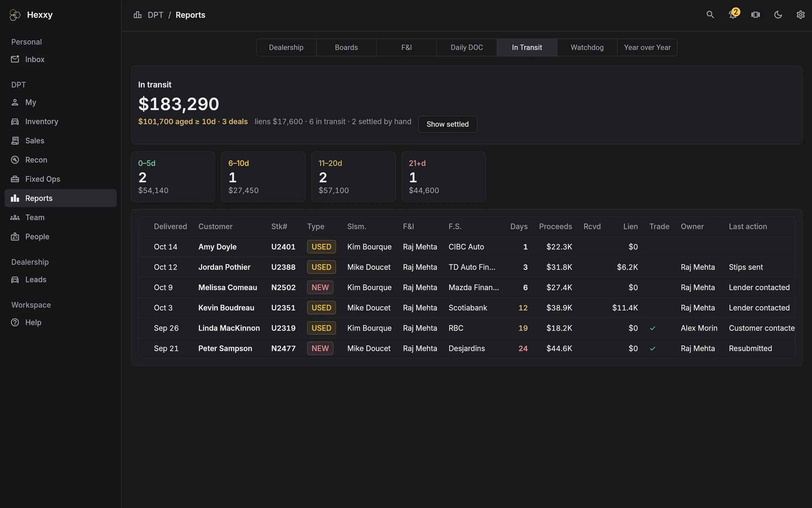Open the Amy Doyle deal row

point(467,247)
